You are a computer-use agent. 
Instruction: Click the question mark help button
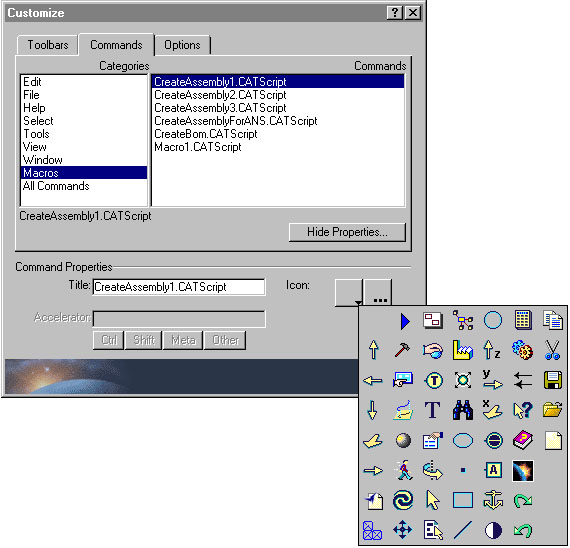394,13
